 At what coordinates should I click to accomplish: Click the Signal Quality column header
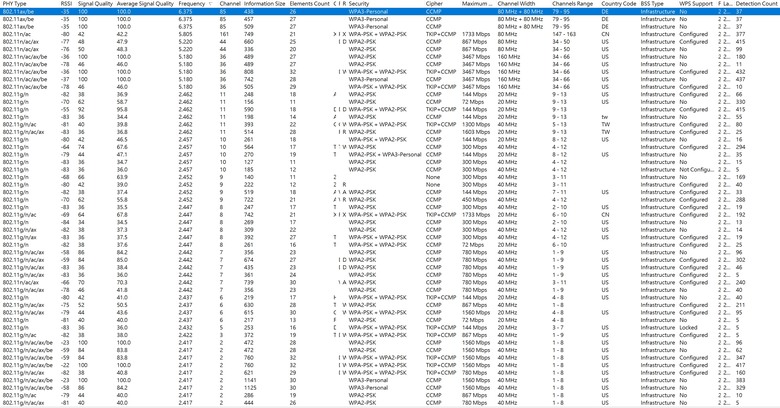tap(96, 3)
